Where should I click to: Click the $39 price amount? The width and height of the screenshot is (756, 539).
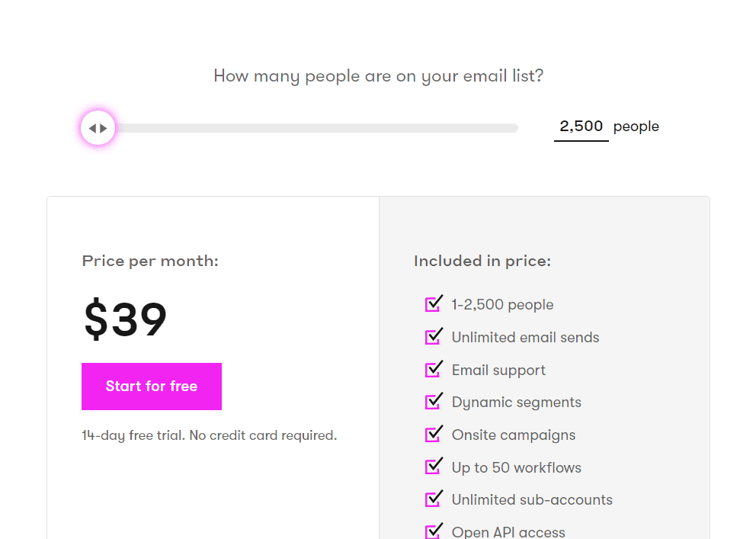pos(125,319)
